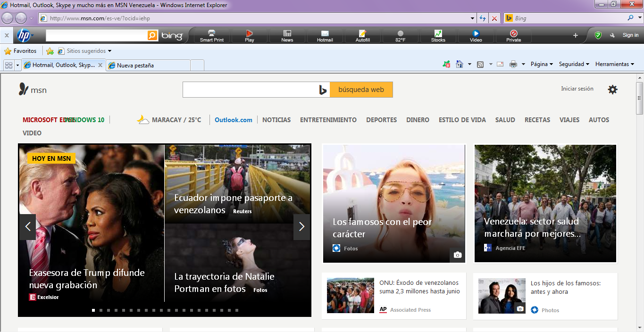Select the first carousel indicator dot
644x332 pixels.
[93, 310]
